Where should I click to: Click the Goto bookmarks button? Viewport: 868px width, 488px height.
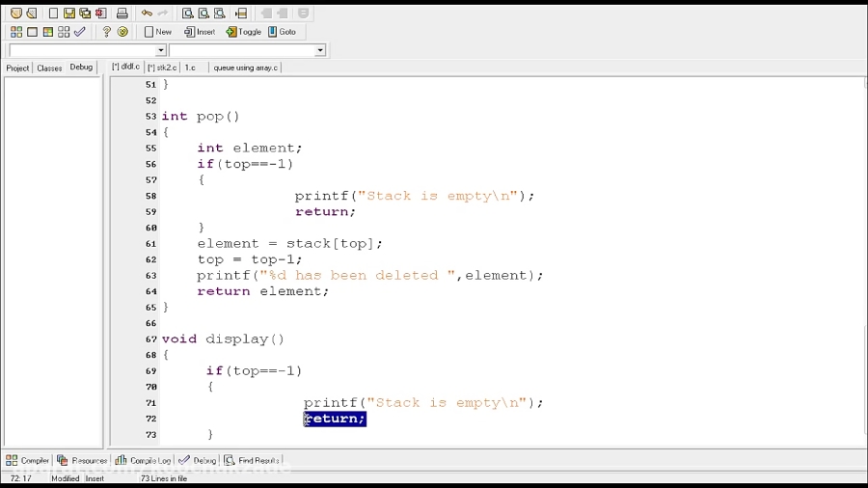click(283, 32)
